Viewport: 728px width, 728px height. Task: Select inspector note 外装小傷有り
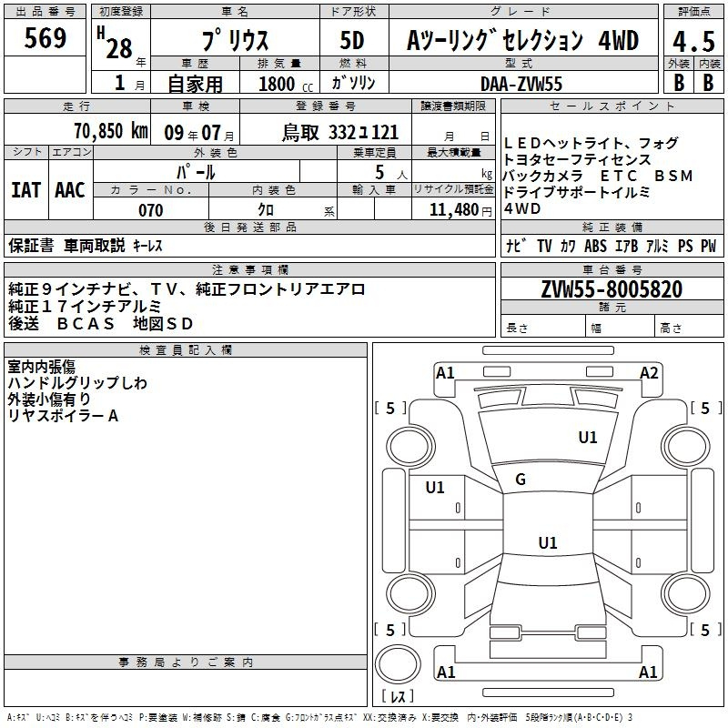tap(49, 399)
